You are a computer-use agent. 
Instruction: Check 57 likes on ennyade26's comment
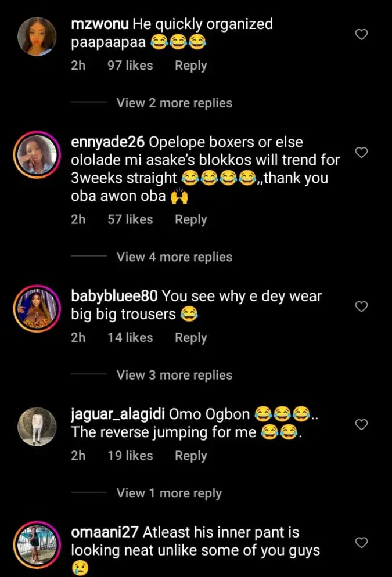(130, 219)
